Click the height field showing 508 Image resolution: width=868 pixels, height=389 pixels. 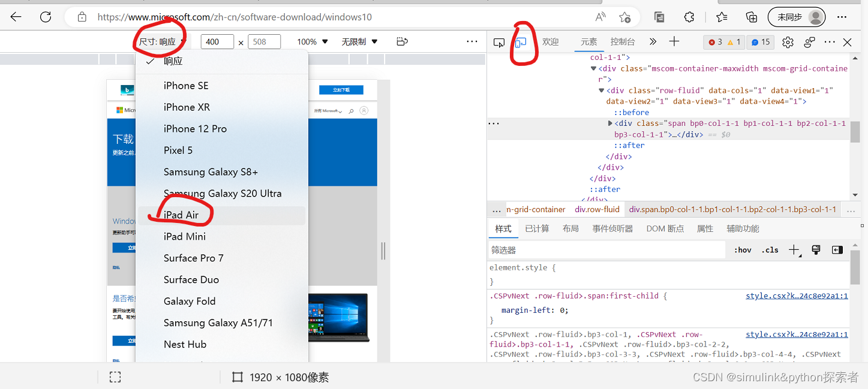(x=264, y=42)
